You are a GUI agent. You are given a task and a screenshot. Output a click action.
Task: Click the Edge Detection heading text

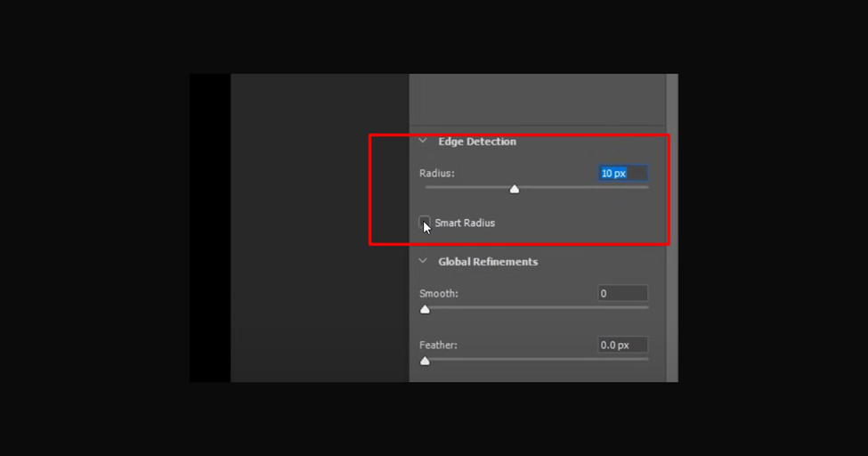477,142
